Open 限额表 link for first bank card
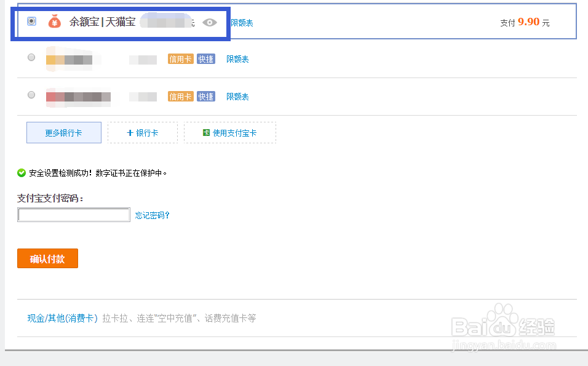The width and height of the screenshot is (588, 366). coord(238,59)
